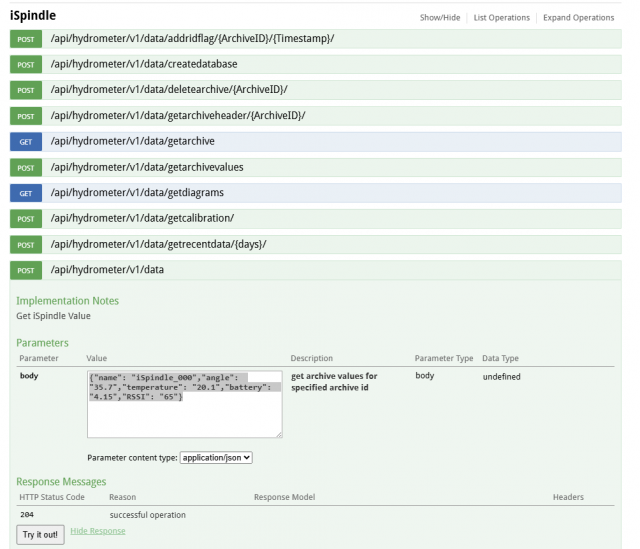Image resolution: width=640 pixels, height=549 pixels.
Task: Click POST badge for getcalibration endpoint
Action: click(x=26, y=218)
